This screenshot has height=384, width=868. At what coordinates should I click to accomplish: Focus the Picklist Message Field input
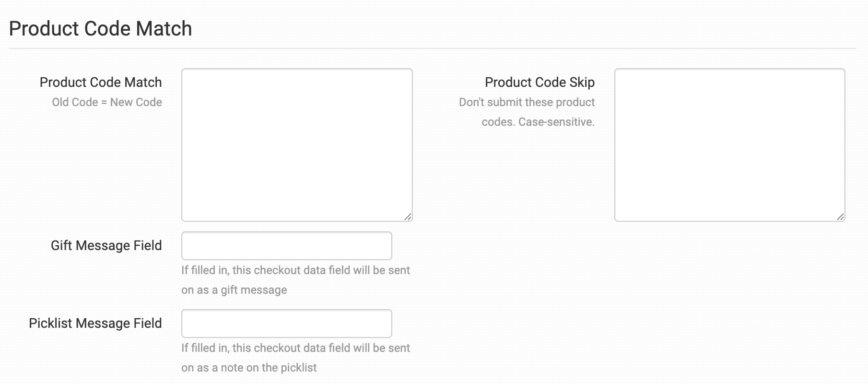[x=286, y=324]
